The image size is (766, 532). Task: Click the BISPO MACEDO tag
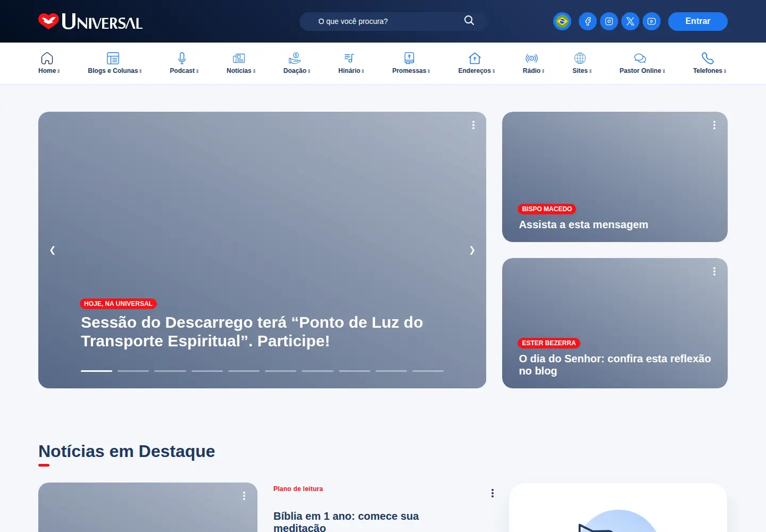tap(547, 209)
